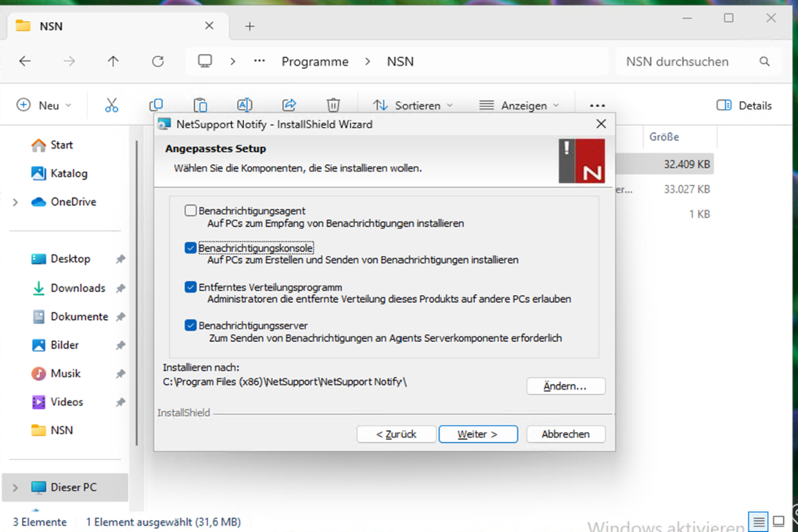Image resolution: width=798 pixels, height=532 pixels.
Task: Open a new File Explorer tab
Action: point(250,27)
